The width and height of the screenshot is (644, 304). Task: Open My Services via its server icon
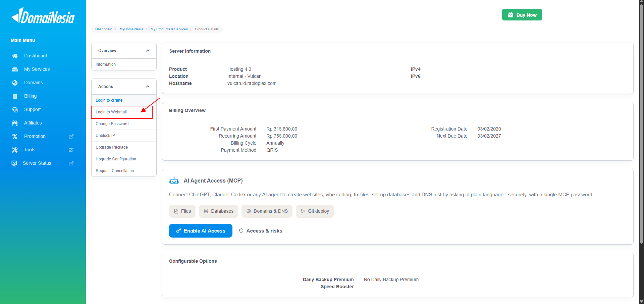pos(15,69)
